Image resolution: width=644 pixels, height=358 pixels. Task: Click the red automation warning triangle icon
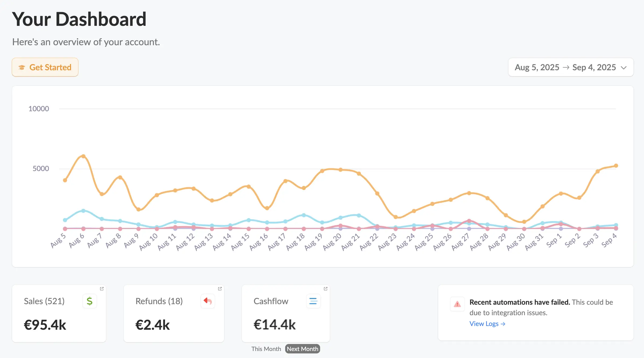pyautogui.click(x=457, y=304)
